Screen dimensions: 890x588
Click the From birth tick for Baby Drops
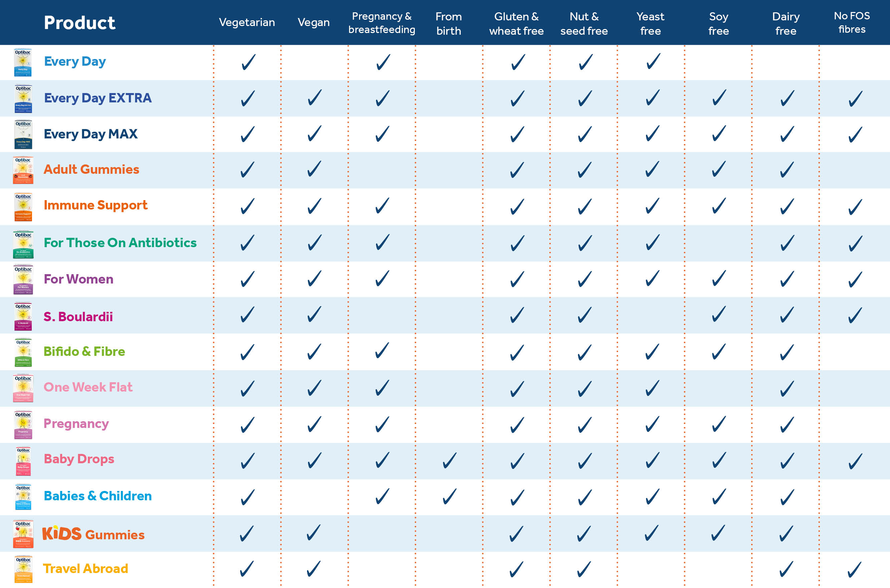(x=450, y=461)
